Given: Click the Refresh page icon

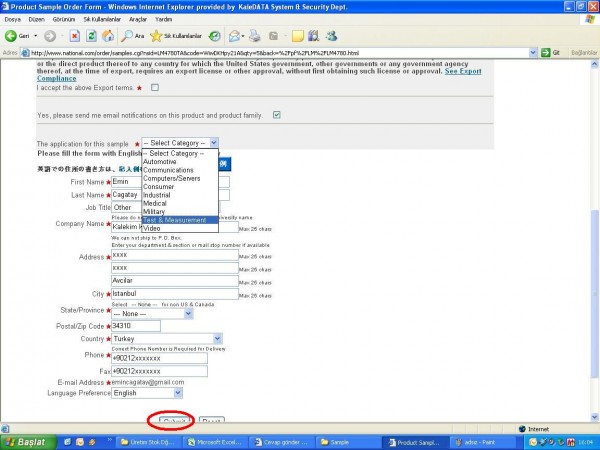Looking at the screenshot, I should 91,35.
